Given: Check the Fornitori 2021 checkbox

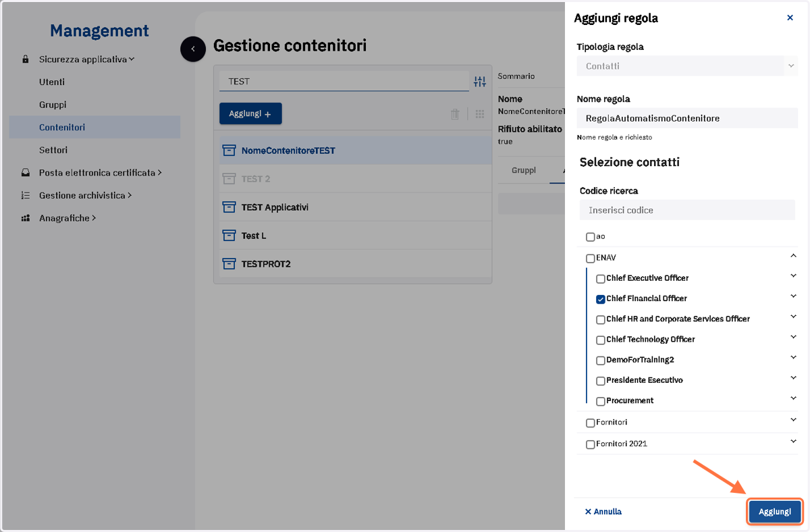Looking at the screenshot, I should 591,444.
